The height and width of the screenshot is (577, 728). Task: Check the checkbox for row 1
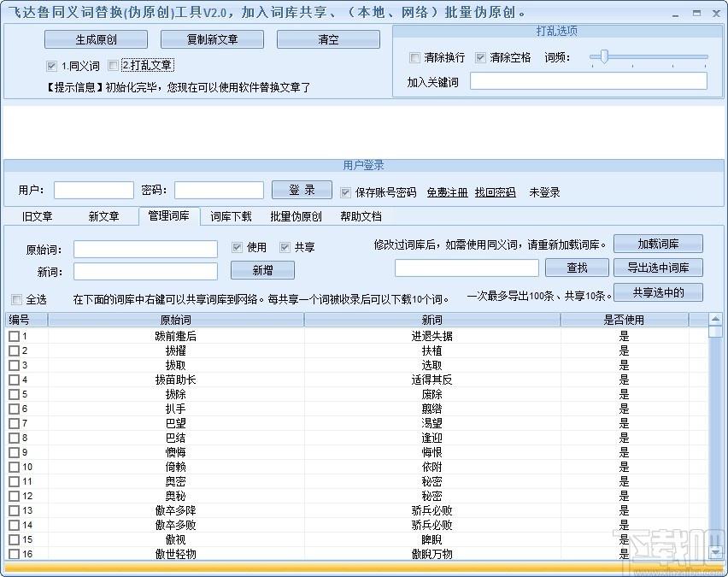(14, 336)
